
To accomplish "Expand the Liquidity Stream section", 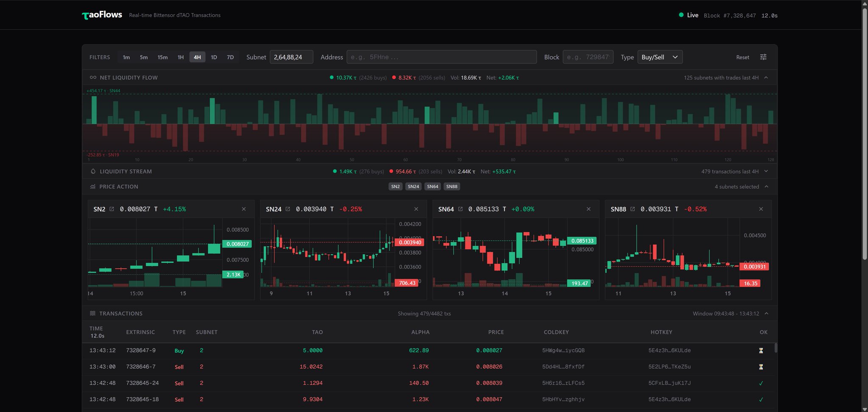I will pos(766,171).
